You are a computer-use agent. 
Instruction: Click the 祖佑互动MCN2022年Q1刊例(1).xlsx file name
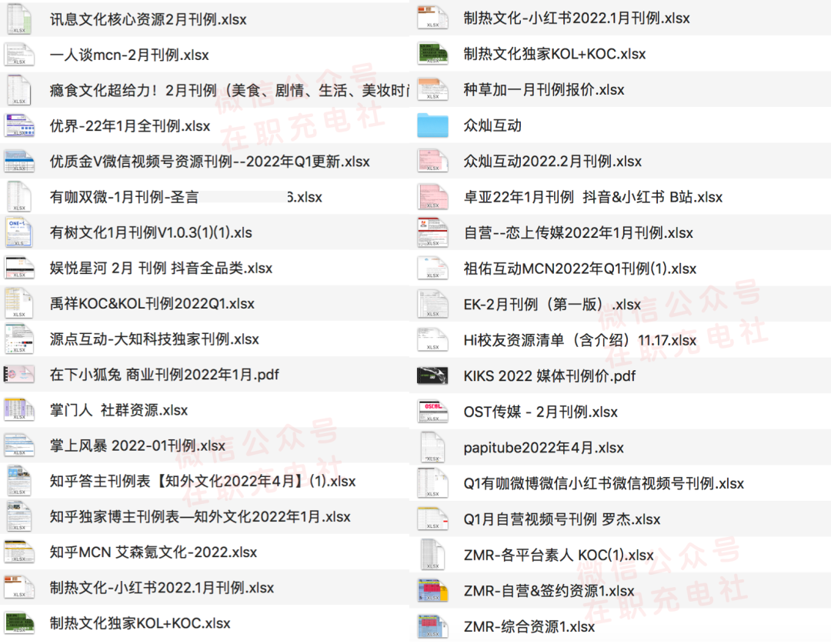click(579, 269)
